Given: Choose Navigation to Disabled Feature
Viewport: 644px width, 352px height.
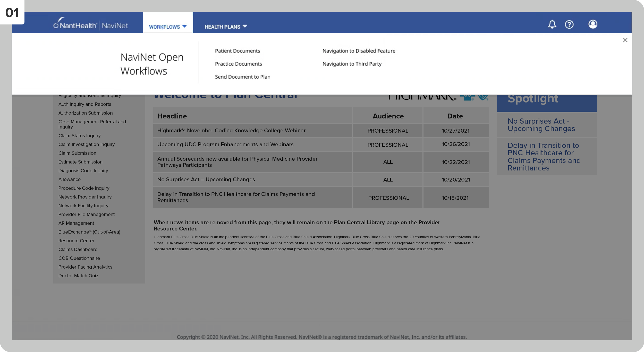Looking at the screenshot, I should [359, 51].
